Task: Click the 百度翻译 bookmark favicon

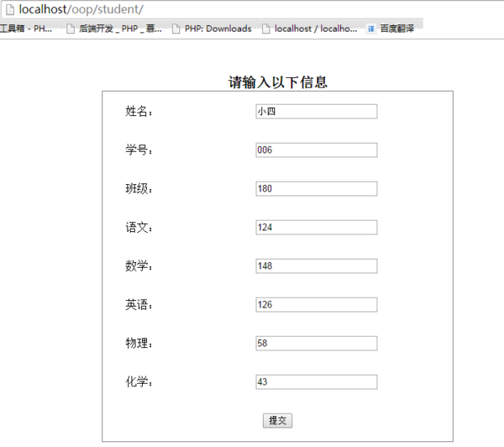Action: (371, 29)
